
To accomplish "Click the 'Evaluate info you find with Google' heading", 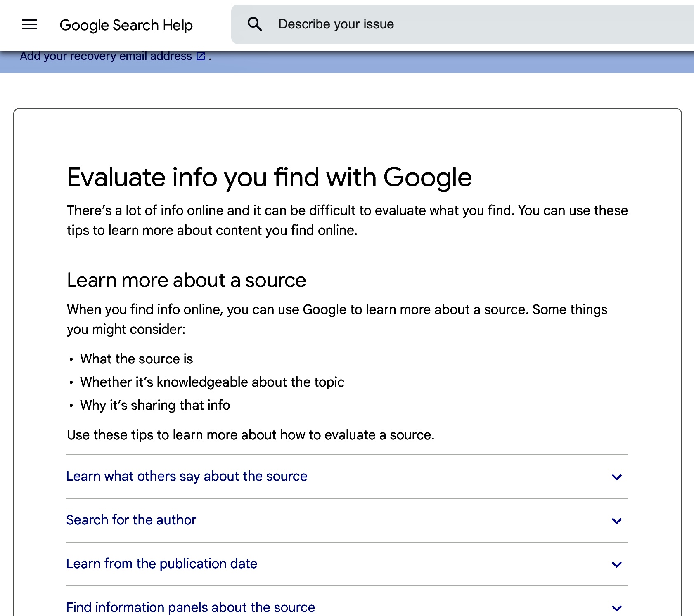I will 269,177.
